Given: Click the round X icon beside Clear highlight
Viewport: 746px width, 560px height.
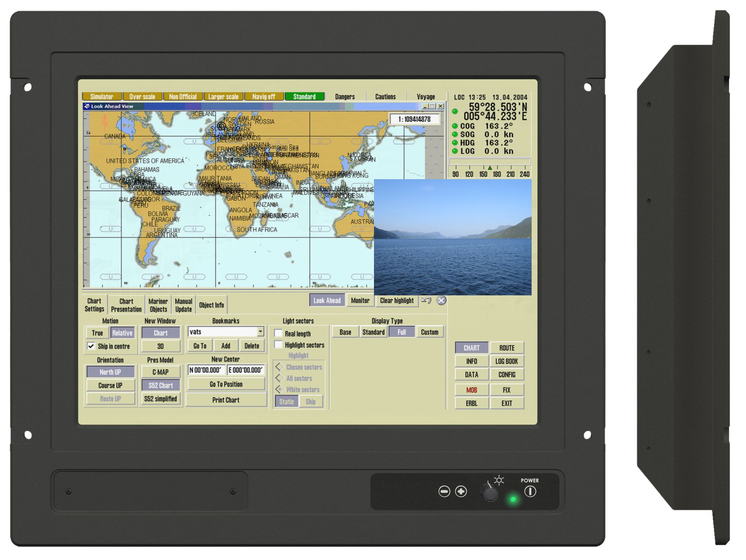Looking at the screenshot, I should click(441, 300).
